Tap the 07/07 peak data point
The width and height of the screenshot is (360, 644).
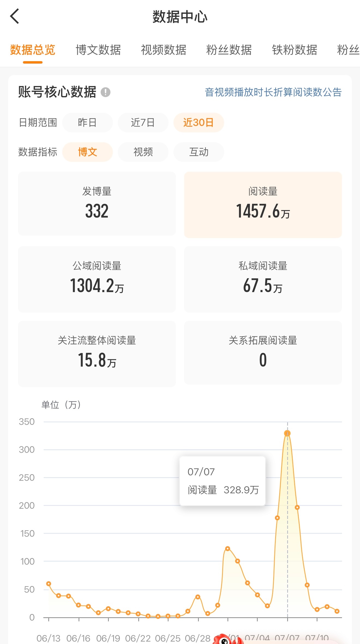click(287, 433)
